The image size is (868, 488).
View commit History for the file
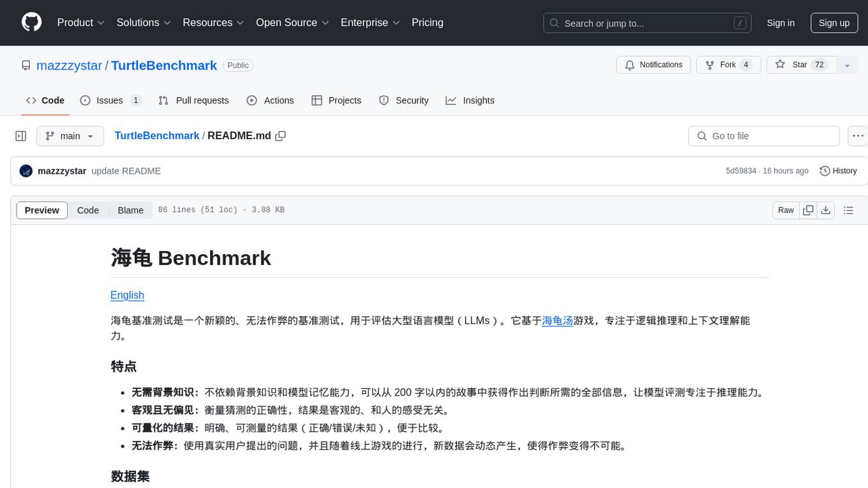coord(838,171)
